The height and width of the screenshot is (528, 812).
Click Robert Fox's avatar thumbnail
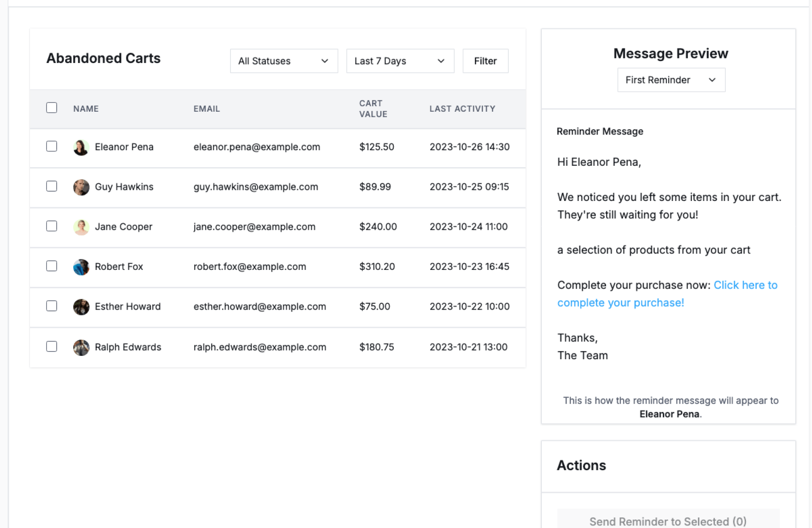81,267
